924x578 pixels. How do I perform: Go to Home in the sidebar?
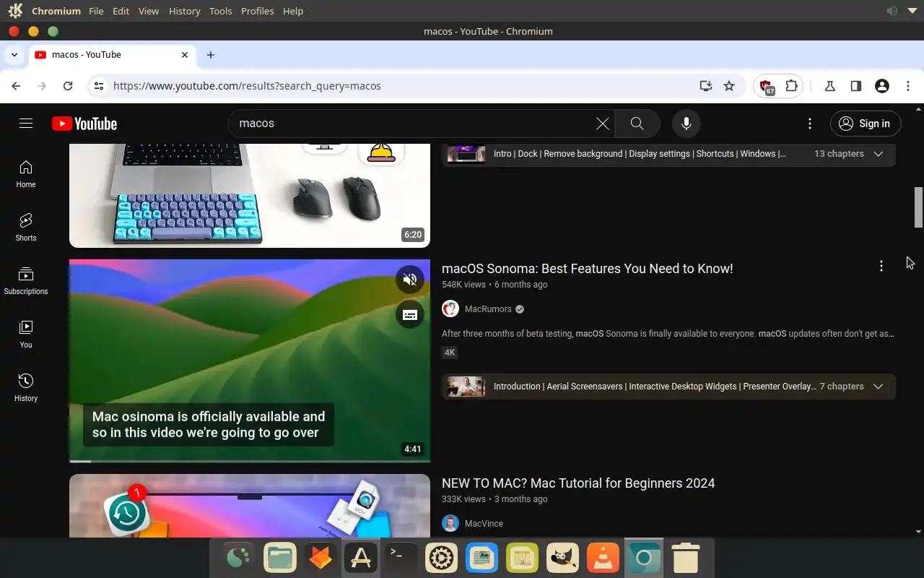[26, 174]
